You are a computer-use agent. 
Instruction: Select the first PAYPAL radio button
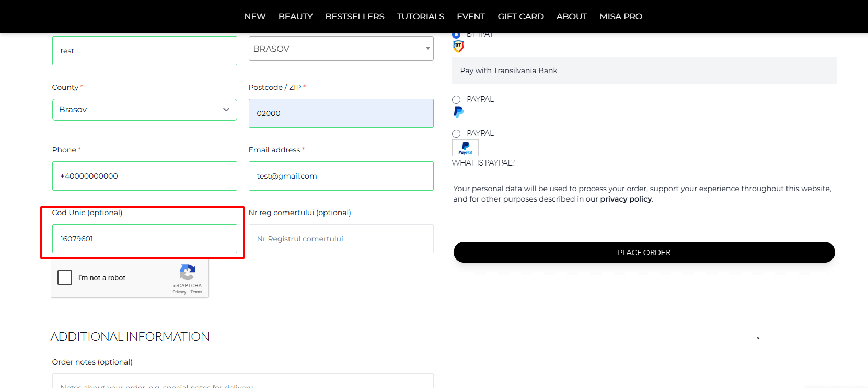(x=456, y=100)
